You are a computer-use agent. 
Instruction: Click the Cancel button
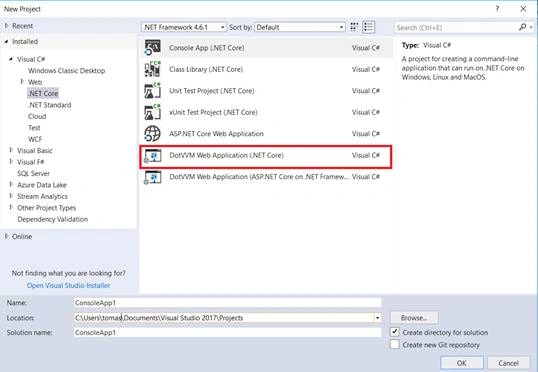508,363
